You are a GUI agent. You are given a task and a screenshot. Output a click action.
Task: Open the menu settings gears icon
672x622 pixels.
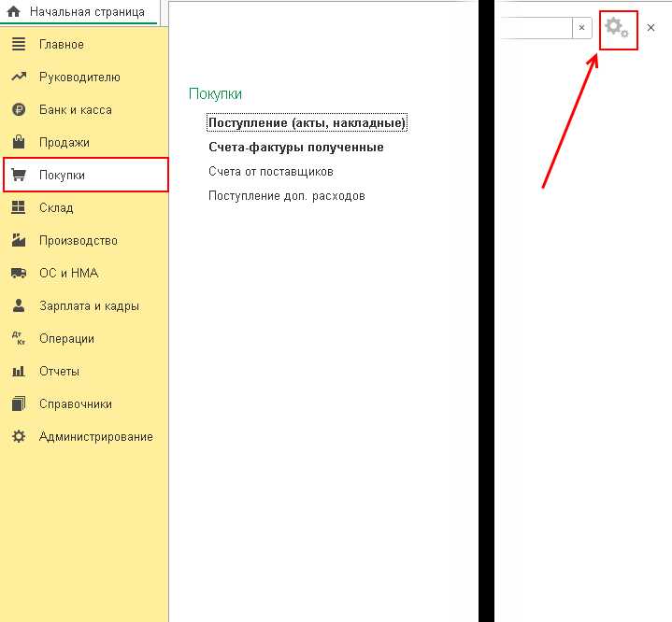tap(618, 30)
